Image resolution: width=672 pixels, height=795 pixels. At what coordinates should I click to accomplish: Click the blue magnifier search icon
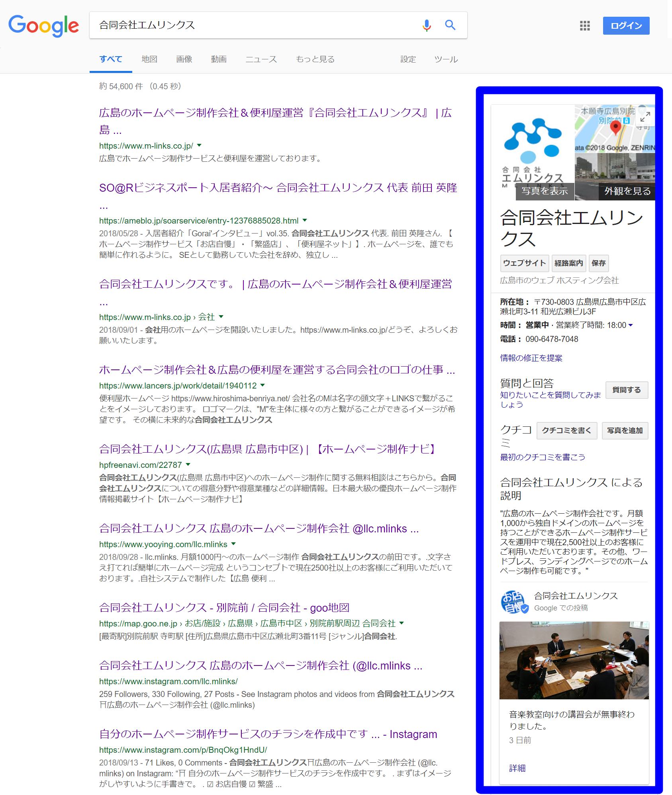click(450, 25)
